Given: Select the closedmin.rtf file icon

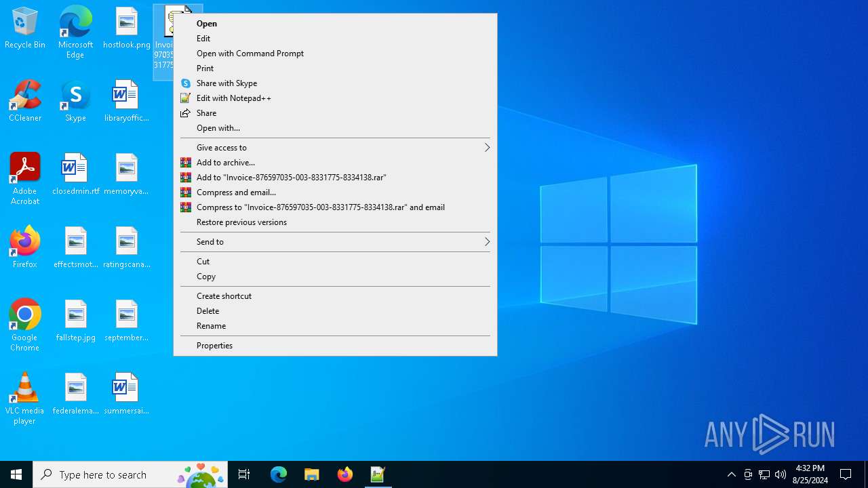Looking at the screenshot, I should [x=75, y=175].
